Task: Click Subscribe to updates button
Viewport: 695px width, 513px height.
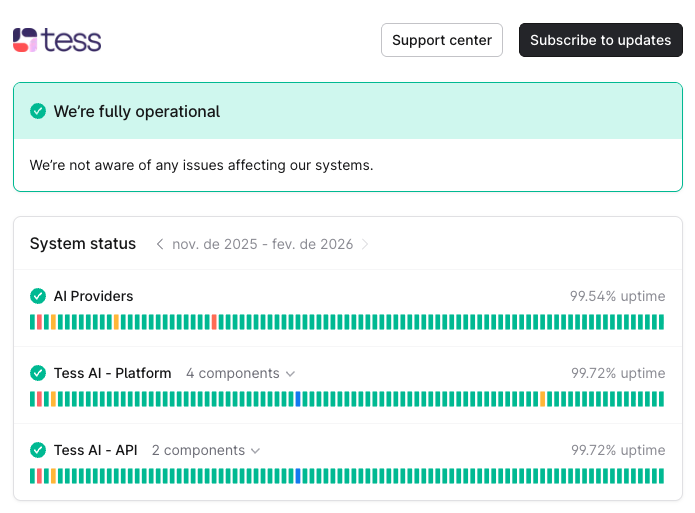Action: 600,40
